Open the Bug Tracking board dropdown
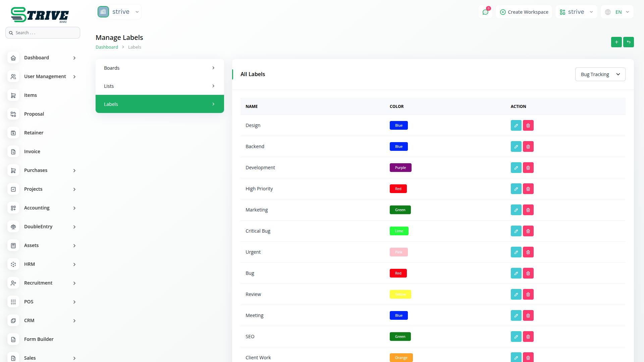The image size is (644, 362). pos(600,74)
